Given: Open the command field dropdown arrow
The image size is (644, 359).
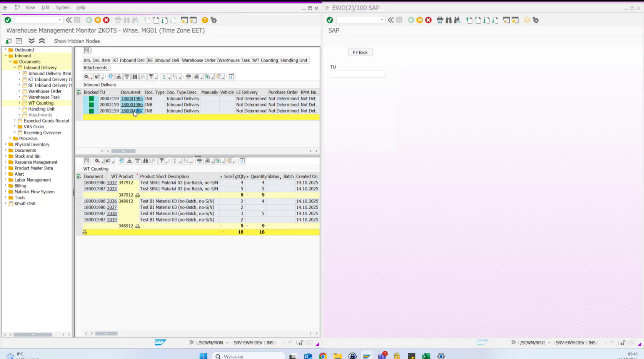Looking at the screenshot, I should tap(60, 20).
